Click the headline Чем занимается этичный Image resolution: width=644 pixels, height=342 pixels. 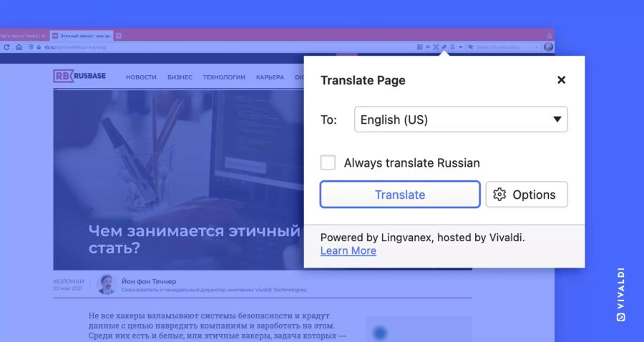(194, 231)
